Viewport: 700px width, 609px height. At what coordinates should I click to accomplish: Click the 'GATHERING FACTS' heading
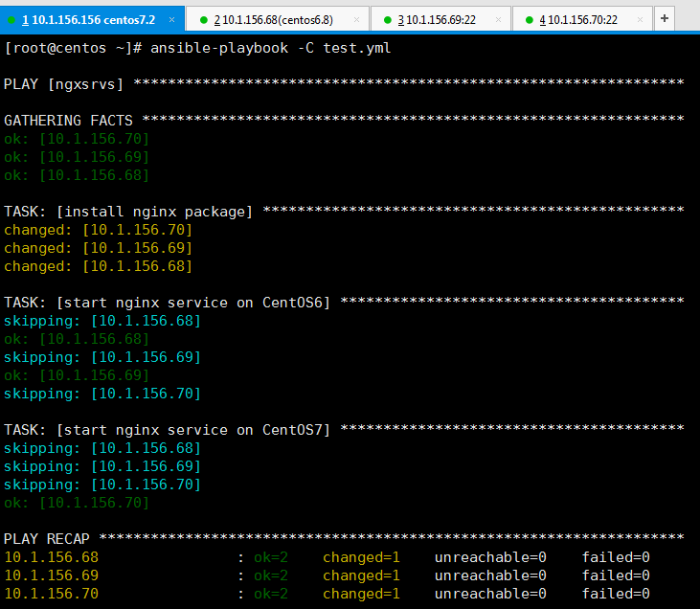(68, 121)
